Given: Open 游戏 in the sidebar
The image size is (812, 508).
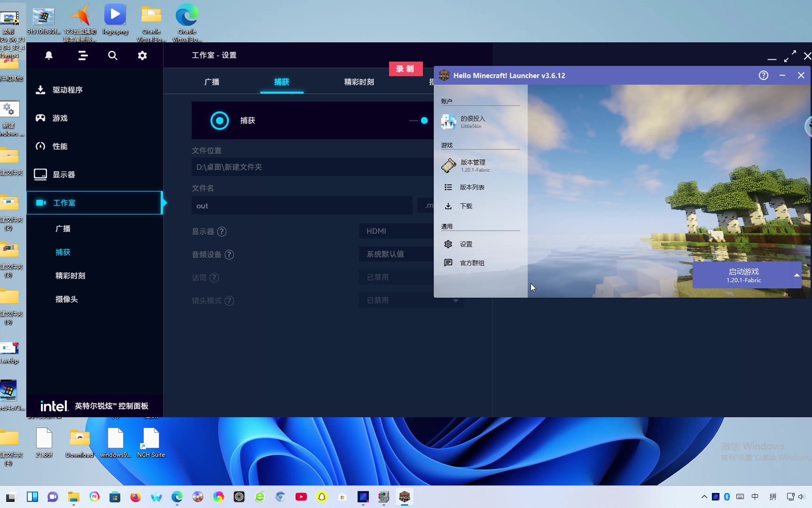Looking at the screenshot, I should pyautogui.click(x=94, y=118).
